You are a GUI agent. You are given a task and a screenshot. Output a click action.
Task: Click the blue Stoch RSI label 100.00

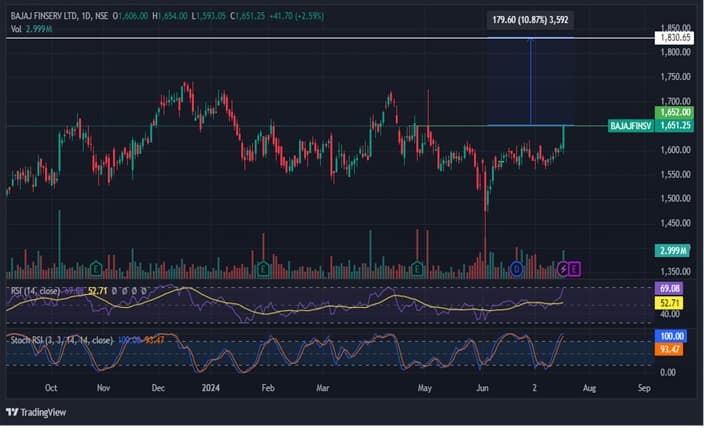(x=671, y=336)
